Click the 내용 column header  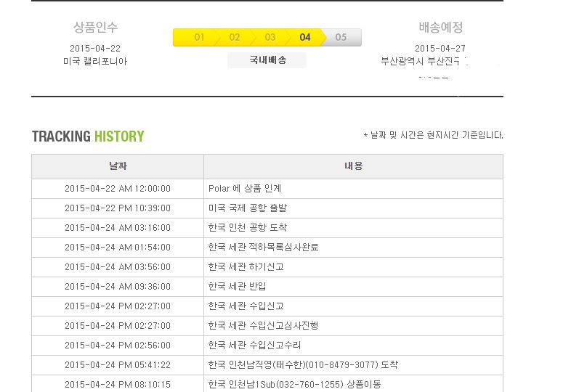pyautogui.click(x=353, y=166)
